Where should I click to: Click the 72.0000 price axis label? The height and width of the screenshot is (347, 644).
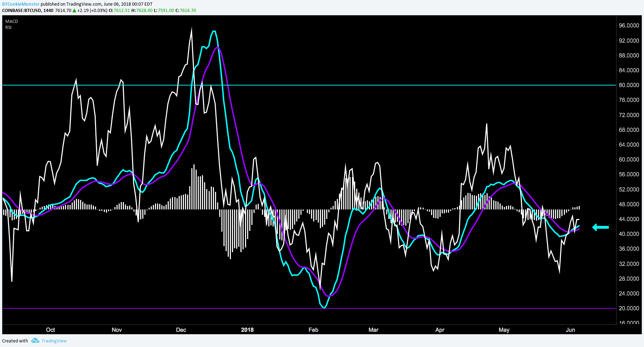pos(629,115)
